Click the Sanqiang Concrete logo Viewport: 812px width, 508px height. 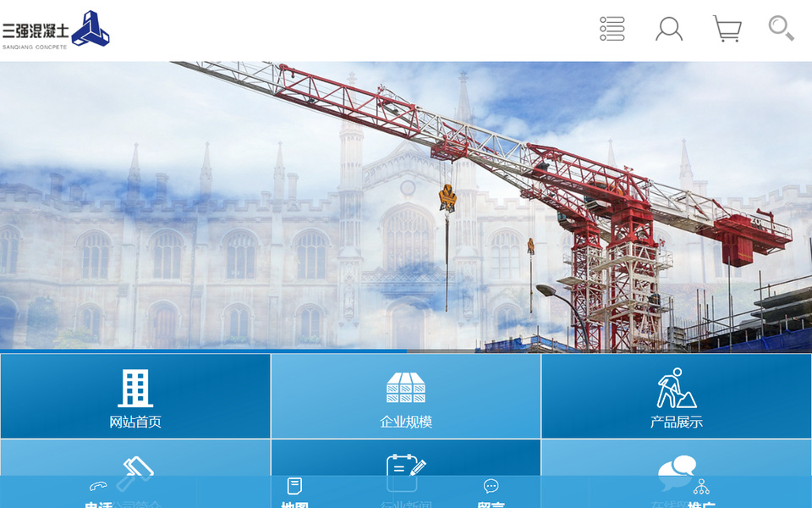[56, 30]
